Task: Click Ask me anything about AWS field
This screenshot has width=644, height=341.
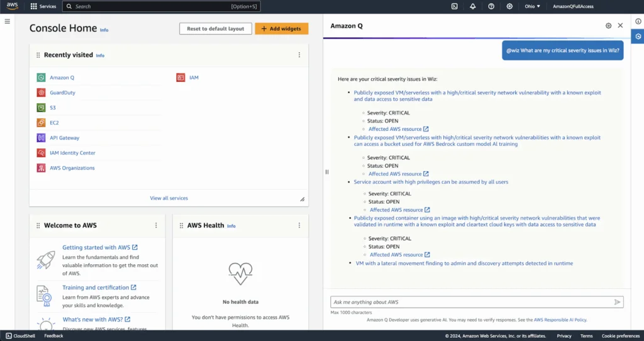Action: [477, 302]
